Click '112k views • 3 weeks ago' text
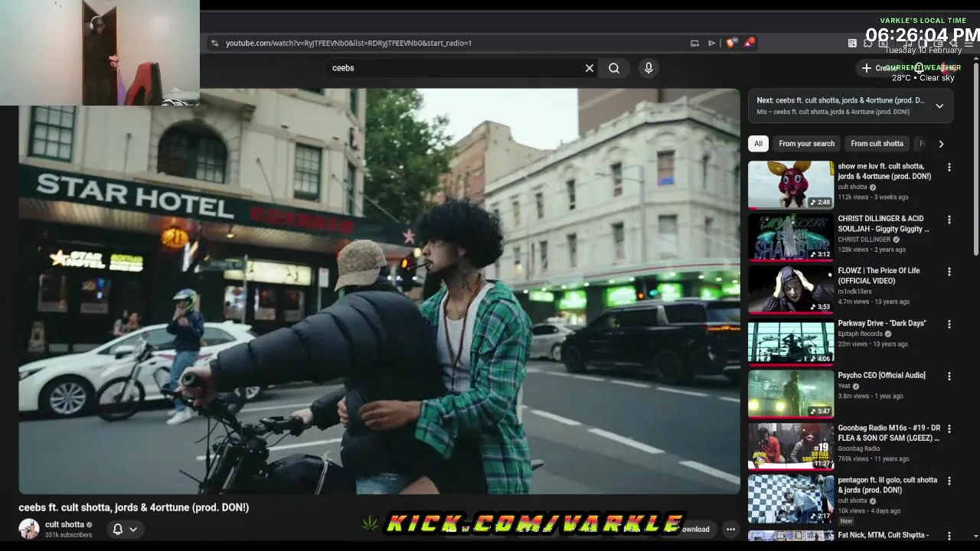980x551 pixels. click(x=873, y=197)
